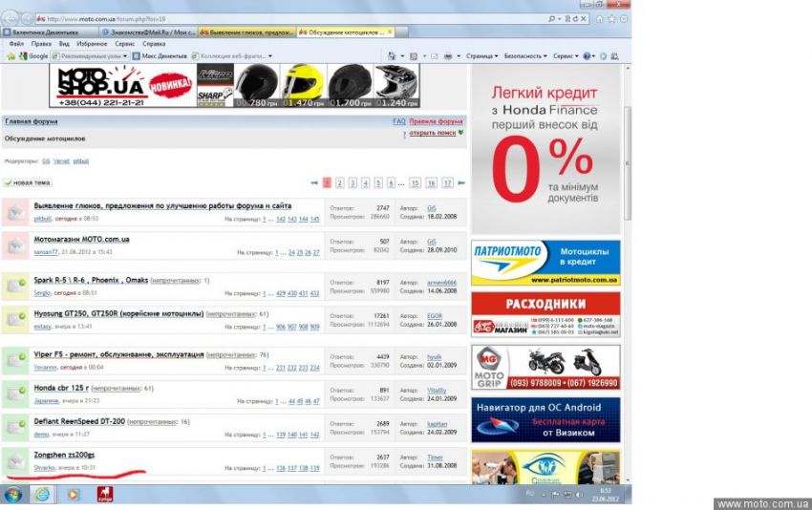The height and width of the screenshot is (510, 812).
Task: Click the next page arrow in forum pagination
Action: coord(461,182)
